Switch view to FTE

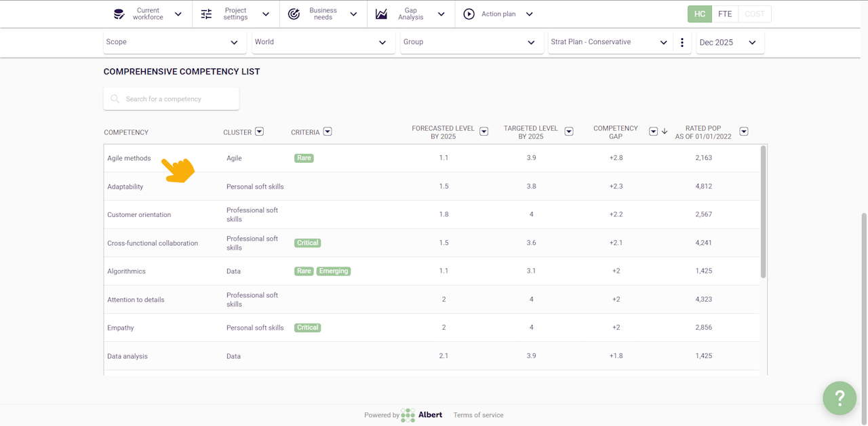[x=725, y=14]
